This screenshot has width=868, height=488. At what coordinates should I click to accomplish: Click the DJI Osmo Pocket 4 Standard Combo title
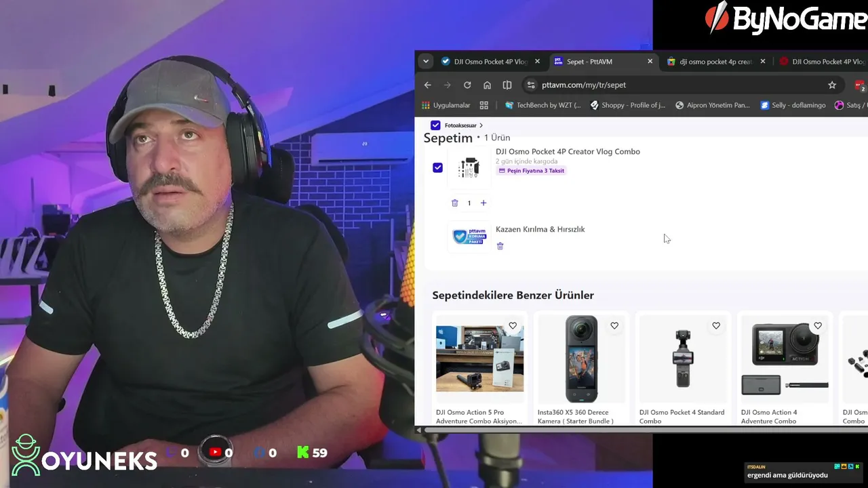[682, 417]
